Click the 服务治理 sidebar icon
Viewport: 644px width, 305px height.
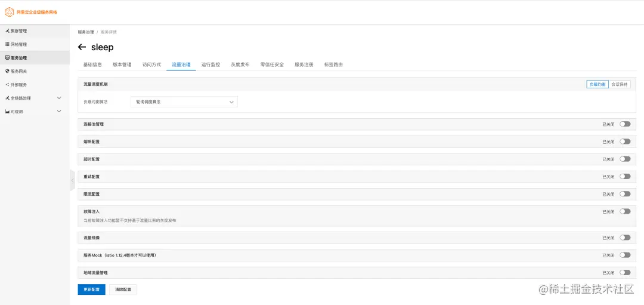[7, 58]
